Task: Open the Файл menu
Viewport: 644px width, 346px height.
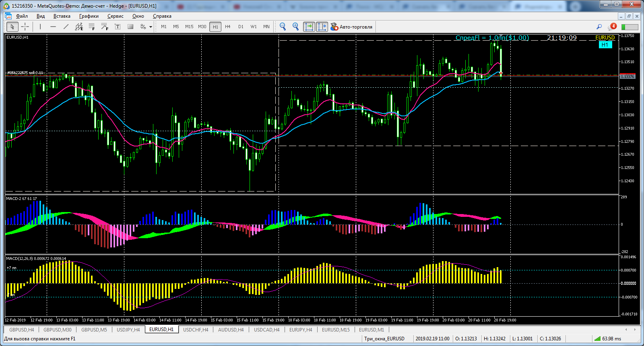Action: (22, 16)
